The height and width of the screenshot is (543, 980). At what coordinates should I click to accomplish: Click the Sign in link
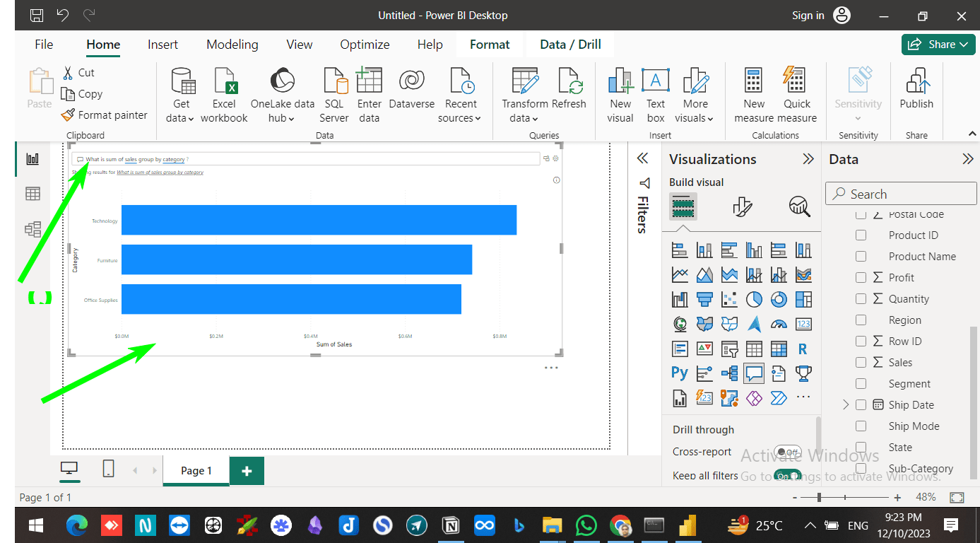(808, 15)
